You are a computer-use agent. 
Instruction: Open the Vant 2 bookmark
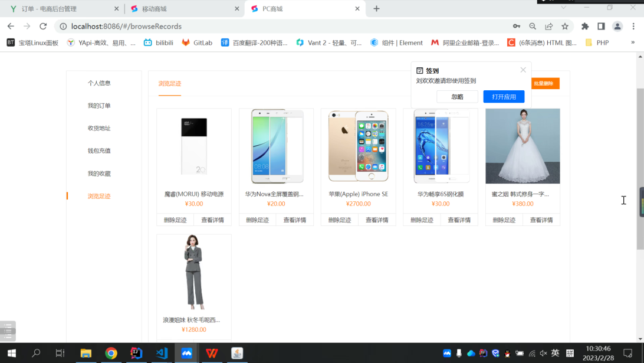click(329, 42)
